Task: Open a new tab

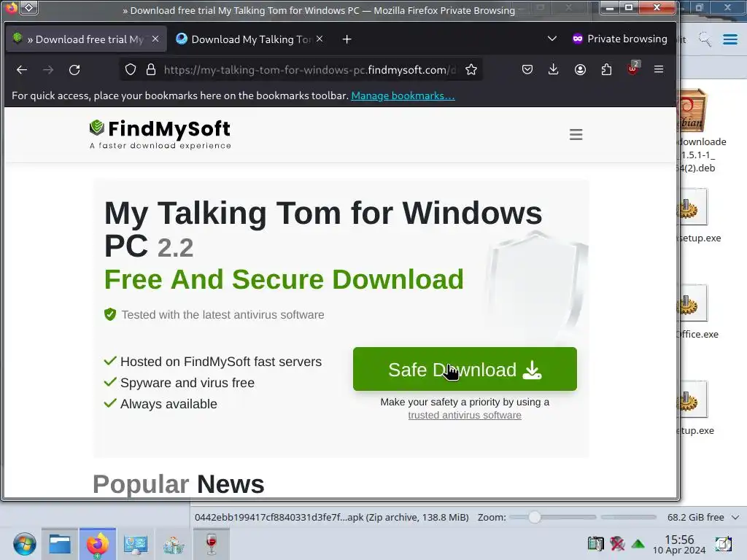Action: [x=347, y=39]
